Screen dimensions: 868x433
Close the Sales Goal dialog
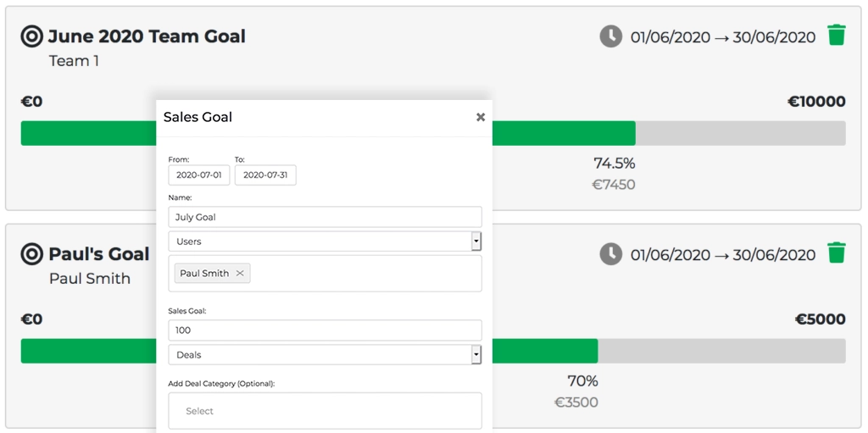pos(481,117)
